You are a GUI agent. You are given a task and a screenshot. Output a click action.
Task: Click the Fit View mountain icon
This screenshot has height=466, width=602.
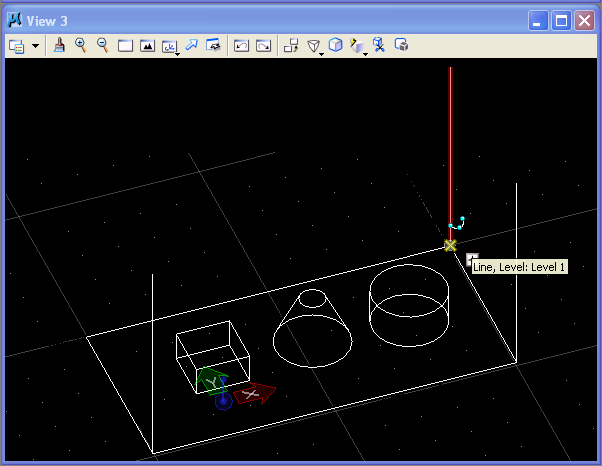[x=147, y=46]
